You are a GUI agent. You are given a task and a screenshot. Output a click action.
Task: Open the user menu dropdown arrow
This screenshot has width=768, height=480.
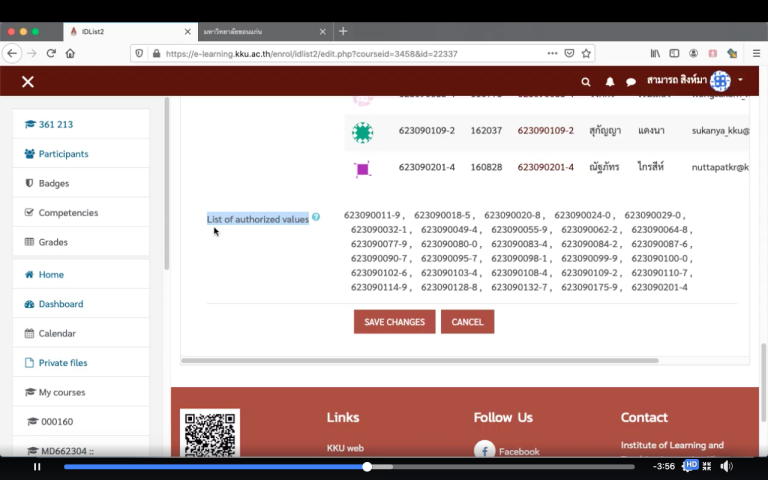741,80
